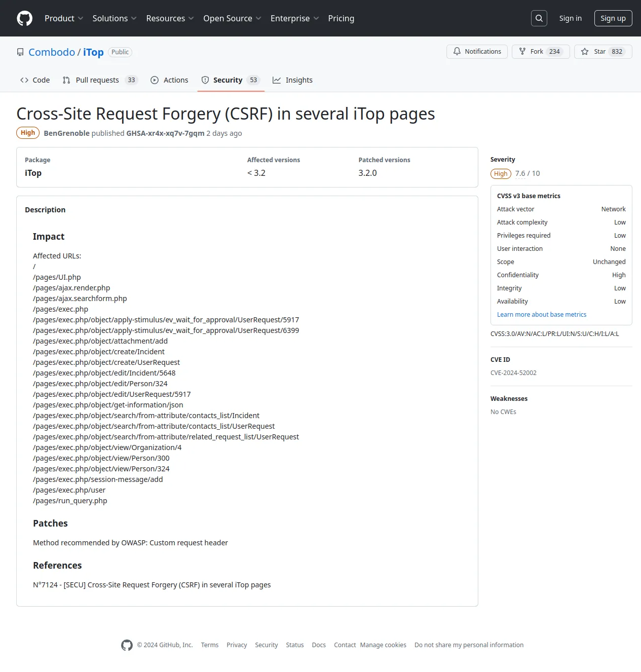This screenshot has width=641, height=672.
Task: Click the security count 53 badge
Action: pos(253,80)
